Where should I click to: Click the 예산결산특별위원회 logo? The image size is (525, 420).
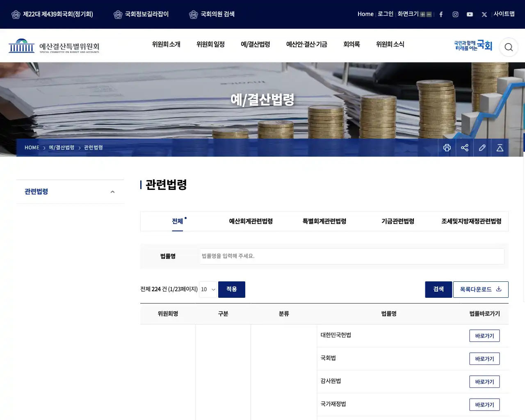pos(54,46)
